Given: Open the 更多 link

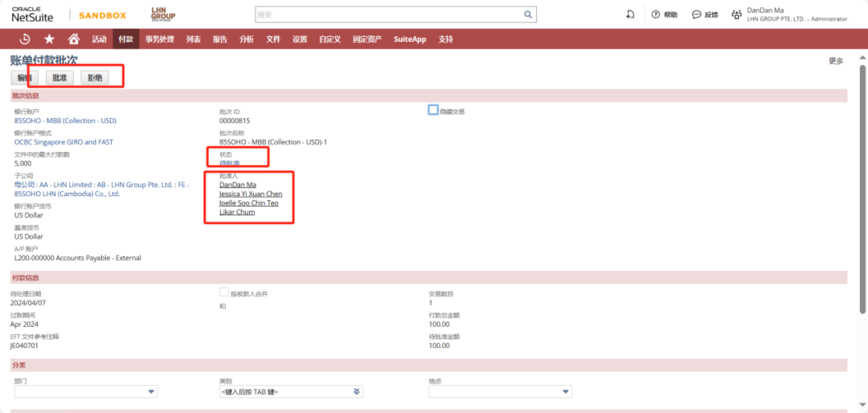Looking at the screenshot, I should (x=836, y=61).
